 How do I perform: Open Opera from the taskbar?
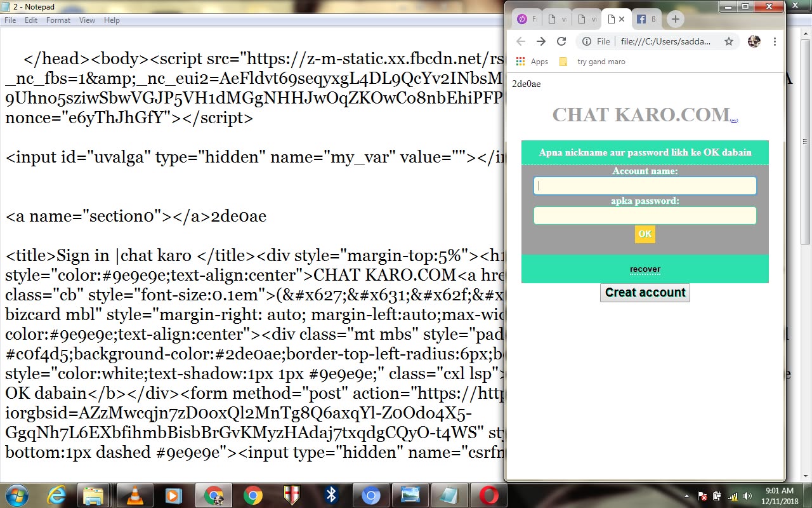pos(488,495)
